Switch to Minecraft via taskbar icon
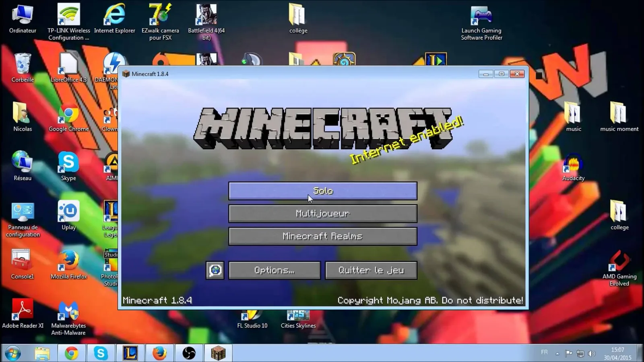The width and height of the screenshot is (644, 362). (218, 354)
